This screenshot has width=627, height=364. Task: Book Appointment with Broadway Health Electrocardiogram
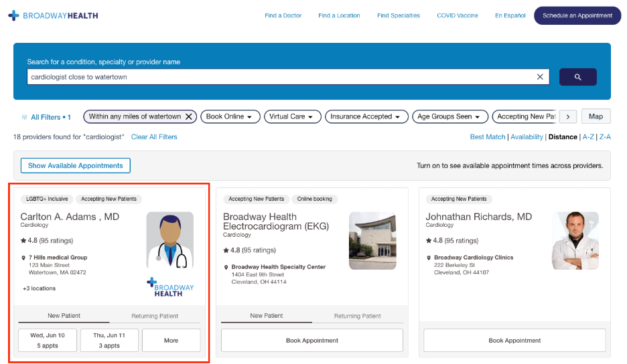click(x=312, y=341)
